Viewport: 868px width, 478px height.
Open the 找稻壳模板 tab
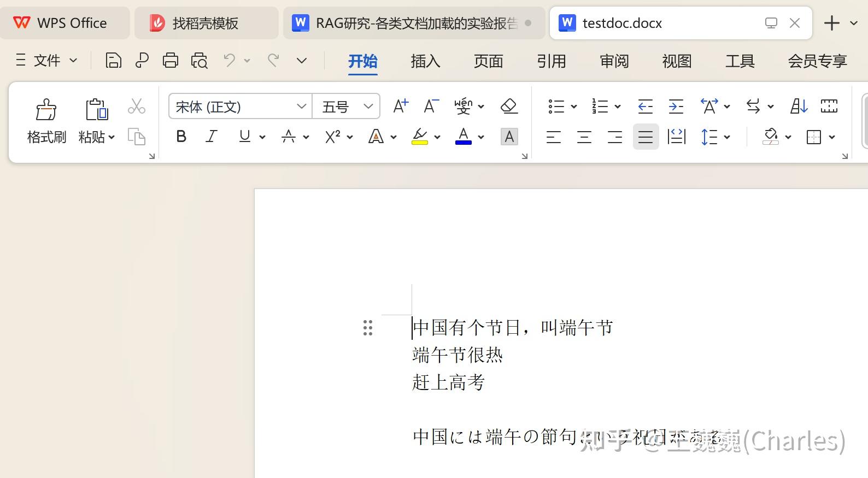[207, 23]
